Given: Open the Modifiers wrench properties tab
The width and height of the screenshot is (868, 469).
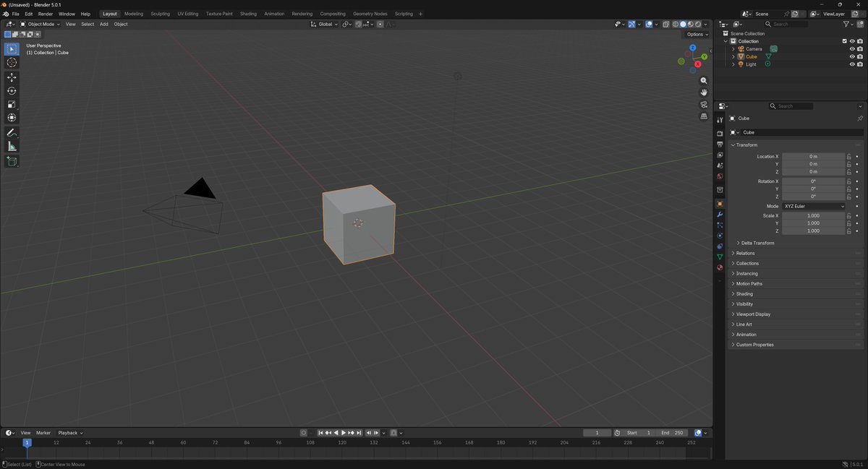Looking at the screenshot, I should (x=720, y=215).
